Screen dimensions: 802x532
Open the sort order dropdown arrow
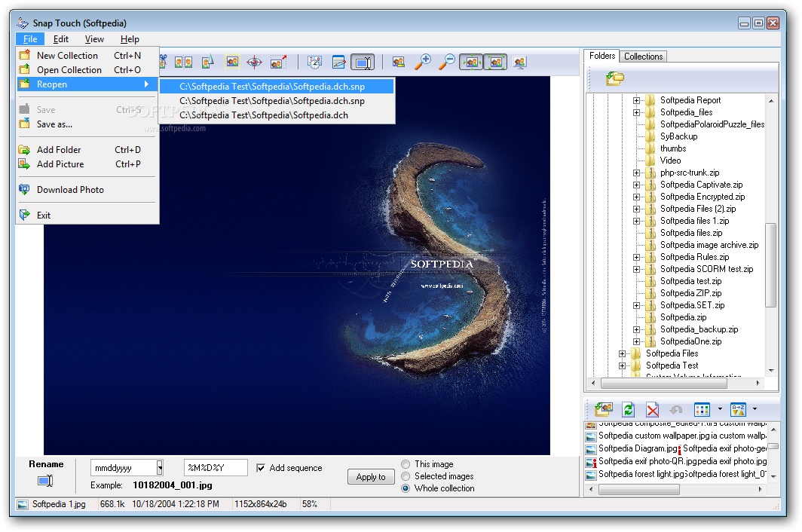click(x=755, y=409)
